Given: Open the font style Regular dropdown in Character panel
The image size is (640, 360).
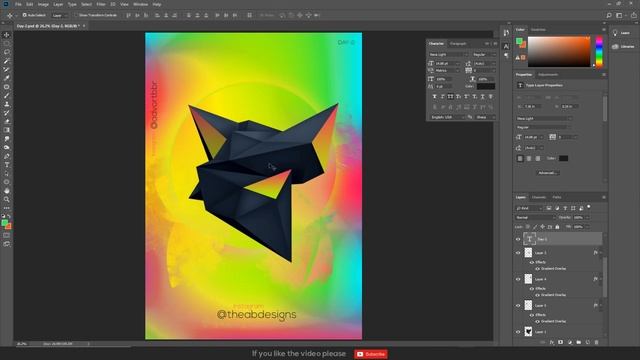Looking at the screenshot, I should 484,54.
